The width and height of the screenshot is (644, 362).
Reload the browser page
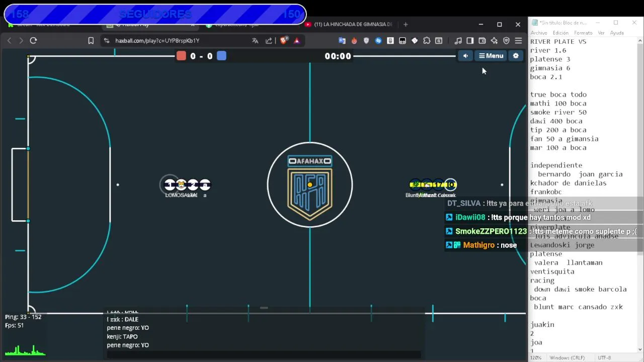point(33,40)
